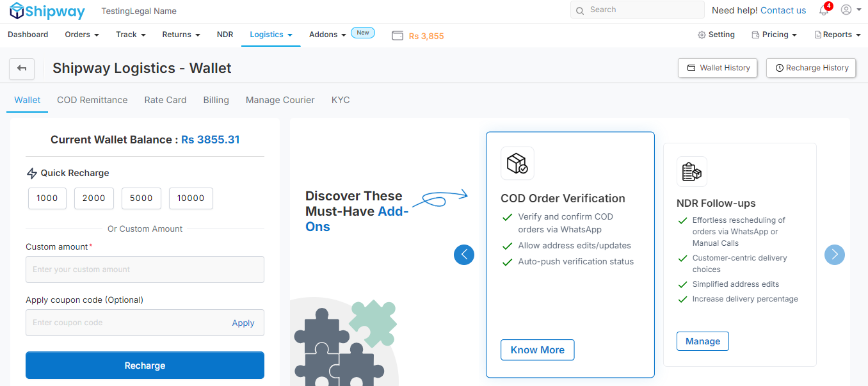The image size is (868, 386).
Task: Select 5000 quick recharge amount
Action: pyautogui.click(x=141, y=198)
